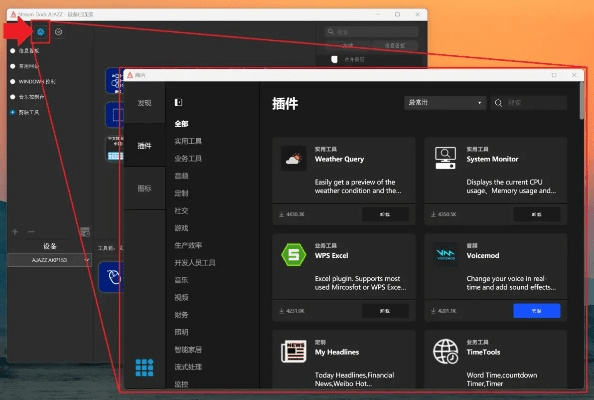The image size is (594, 400).
Task: Select the 业务工具 category
Action: pyautogui.click(x=188, y=159)
